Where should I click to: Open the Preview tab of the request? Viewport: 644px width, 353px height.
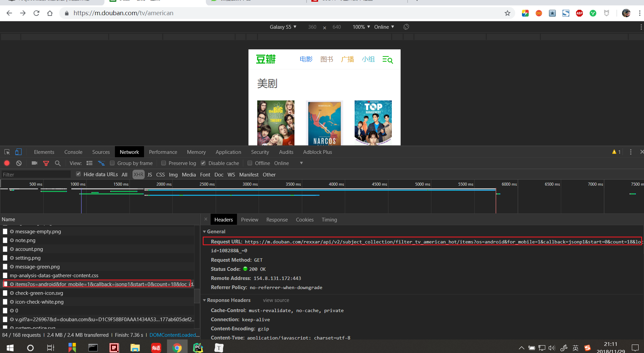pyautogui.click(x=249, y=220)
